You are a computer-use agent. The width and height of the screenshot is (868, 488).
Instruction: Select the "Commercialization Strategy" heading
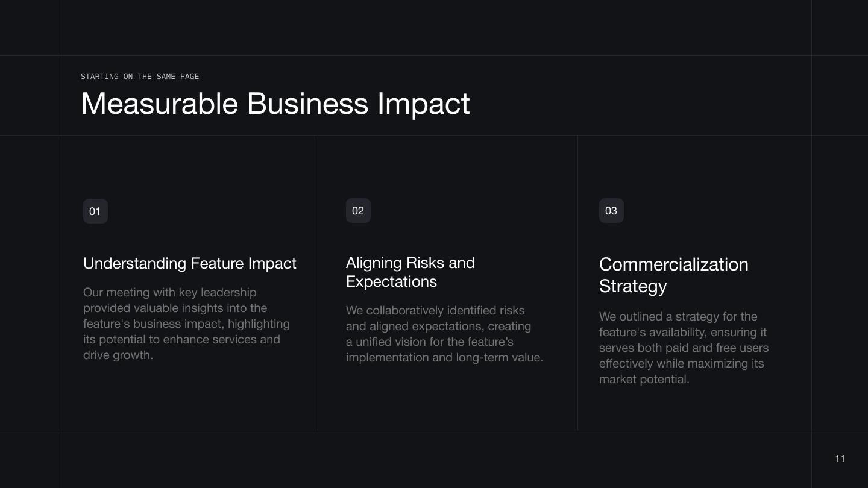[673, 275]
